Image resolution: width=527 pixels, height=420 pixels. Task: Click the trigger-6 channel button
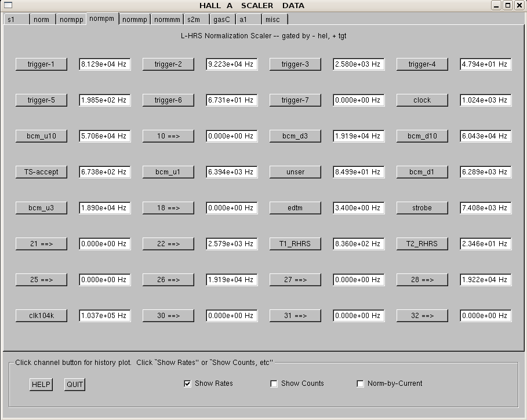[168, 100]
